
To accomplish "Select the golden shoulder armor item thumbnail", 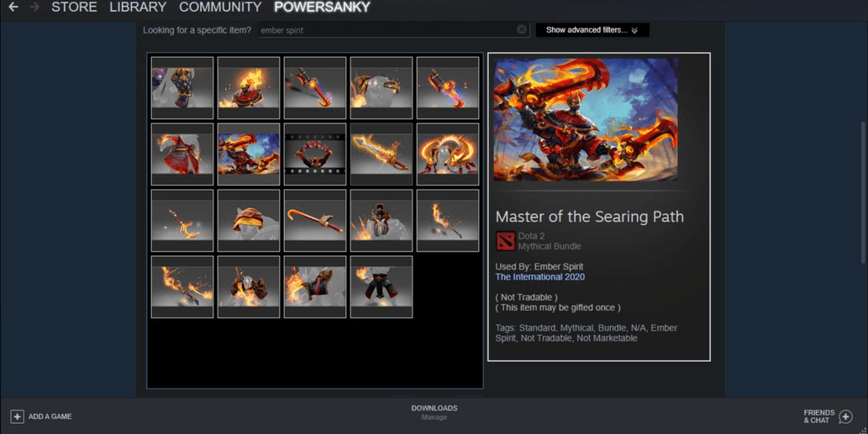I will 381,88.
